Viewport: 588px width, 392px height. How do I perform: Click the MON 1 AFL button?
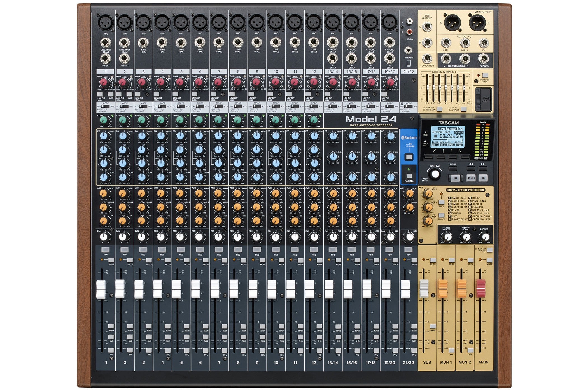pos(451,350)
